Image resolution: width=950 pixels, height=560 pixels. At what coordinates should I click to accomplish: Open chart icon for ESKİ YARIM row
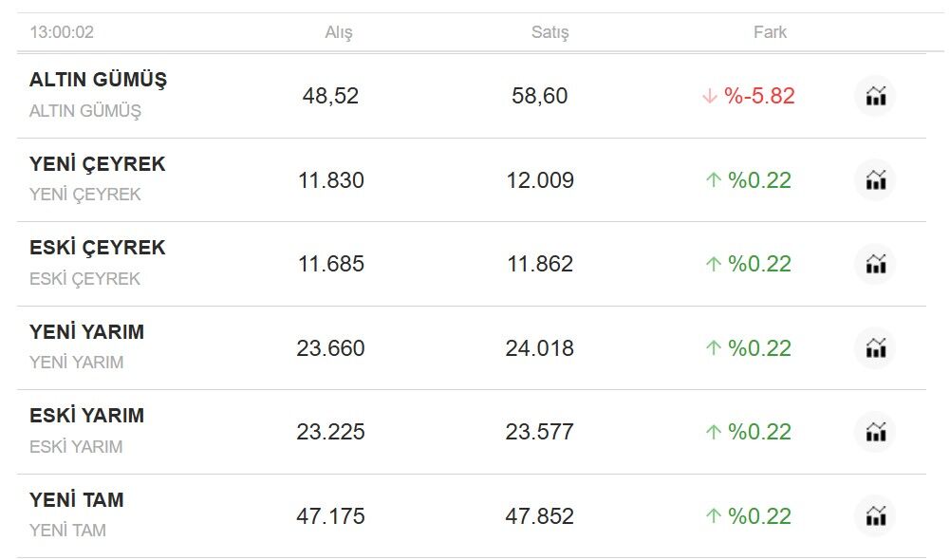pos(875,432)
